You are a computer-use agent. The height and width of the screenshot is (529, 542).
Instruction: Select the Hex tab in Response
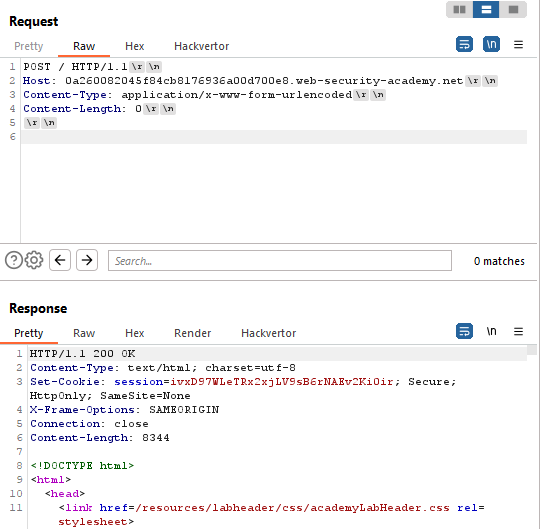(x=134, y=333)
